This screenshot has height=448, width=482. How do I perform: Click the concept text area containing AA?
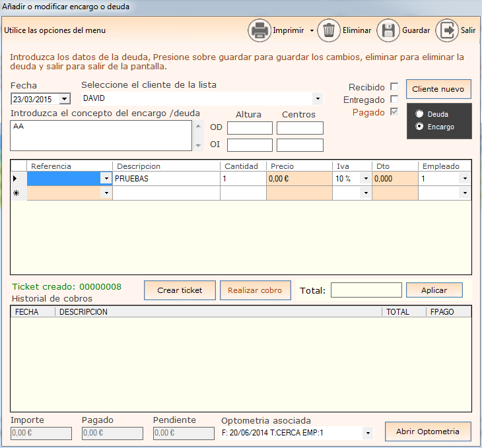coord(101,135)
